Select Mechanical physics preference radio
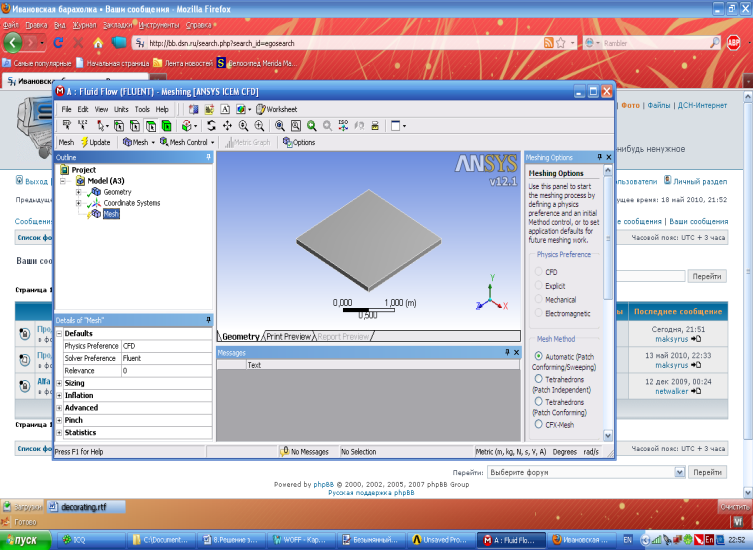The height and width of the screenshot is (550, 753). coord(538,299)
